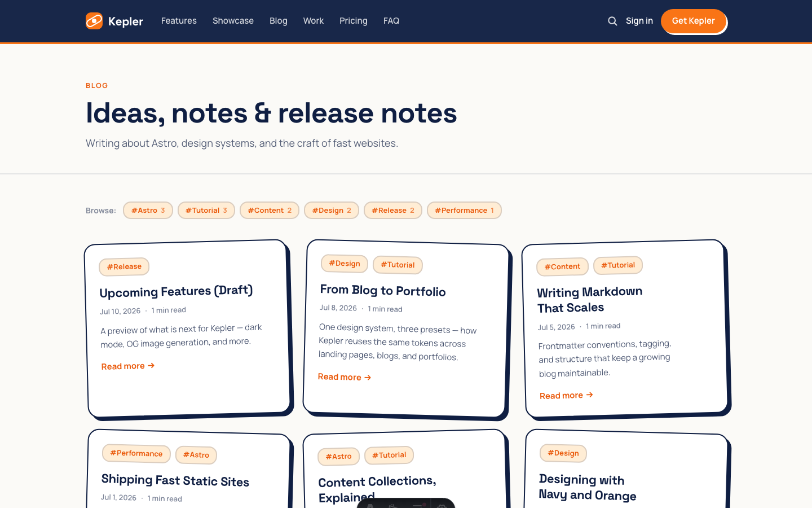Open the search magnifier icon

point(612,21)
